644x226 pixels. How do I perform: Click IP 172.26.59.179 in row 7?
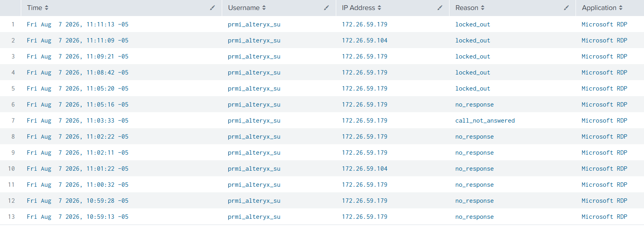click(365, 121)
